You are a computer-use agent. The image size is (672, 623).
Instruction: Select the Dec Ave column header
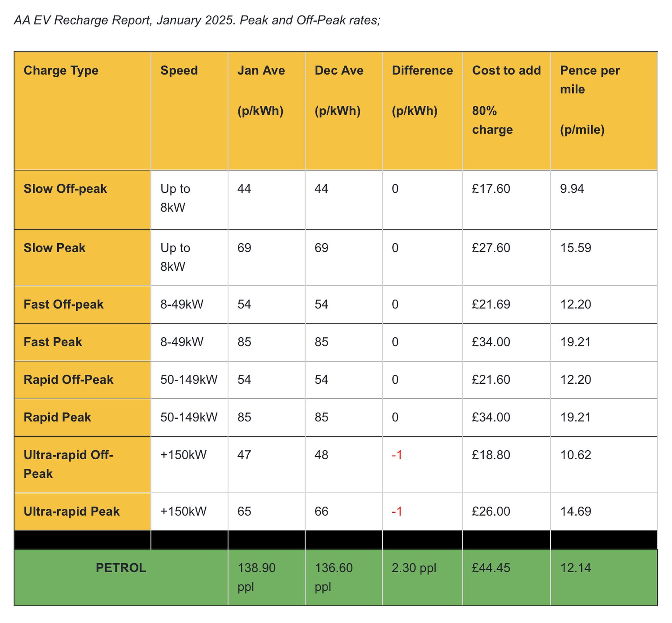(x=339, y=71)
